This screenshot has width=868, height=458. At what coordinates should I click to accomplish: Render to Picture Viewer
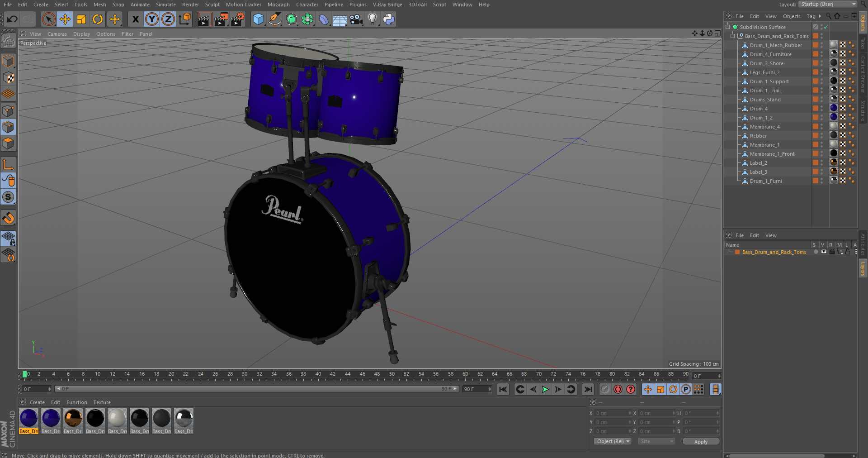point(221,19)
